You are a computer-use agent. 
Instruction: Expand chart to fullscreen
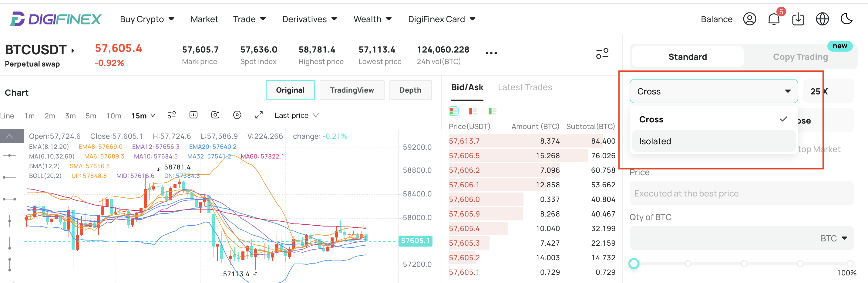pos(259,115)
